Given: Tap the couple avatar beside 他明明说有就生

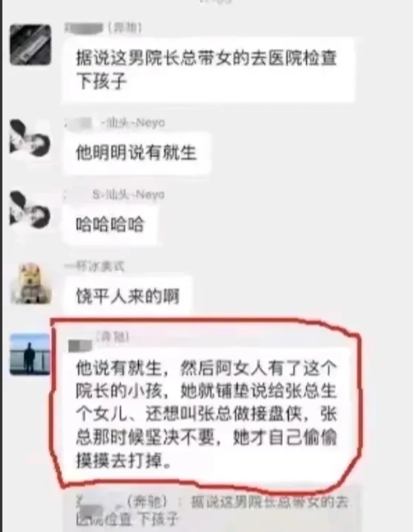Looking at the screenshot, I should point(30,140).
